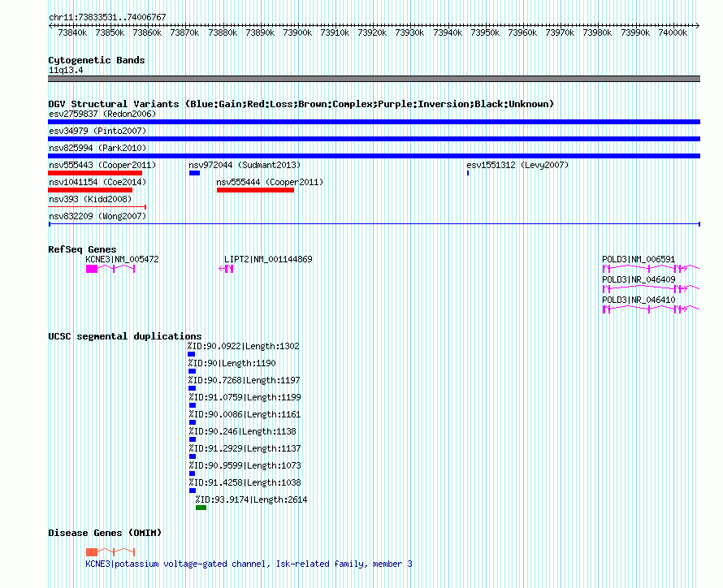Click the 73840k ruler position label

[x=72, y=32]
